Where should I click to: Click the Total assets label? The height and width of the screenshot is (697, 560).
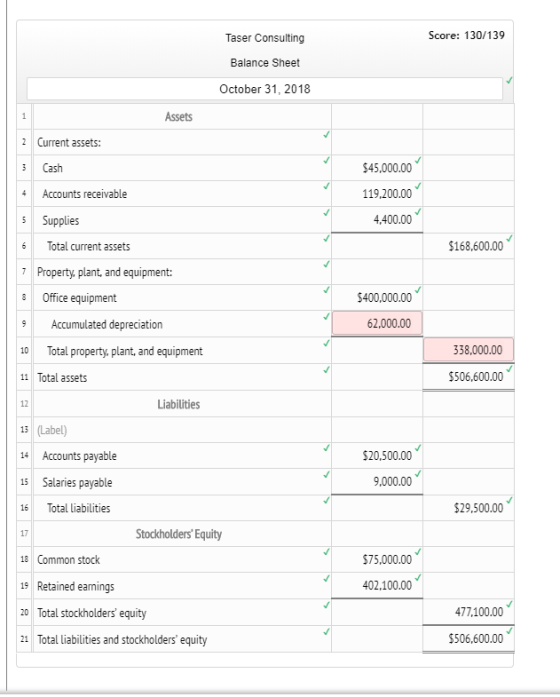point(62,378)
